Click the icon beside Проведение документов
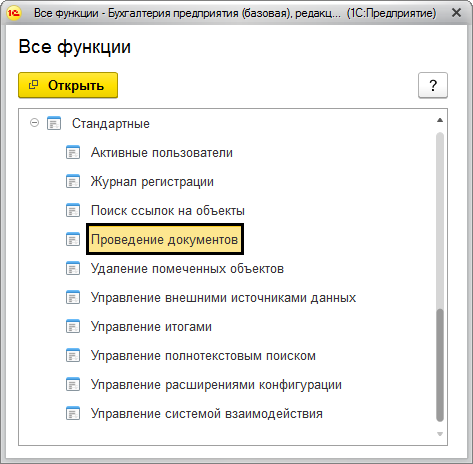The image size is (473, 464). click(x=73, y=239)
